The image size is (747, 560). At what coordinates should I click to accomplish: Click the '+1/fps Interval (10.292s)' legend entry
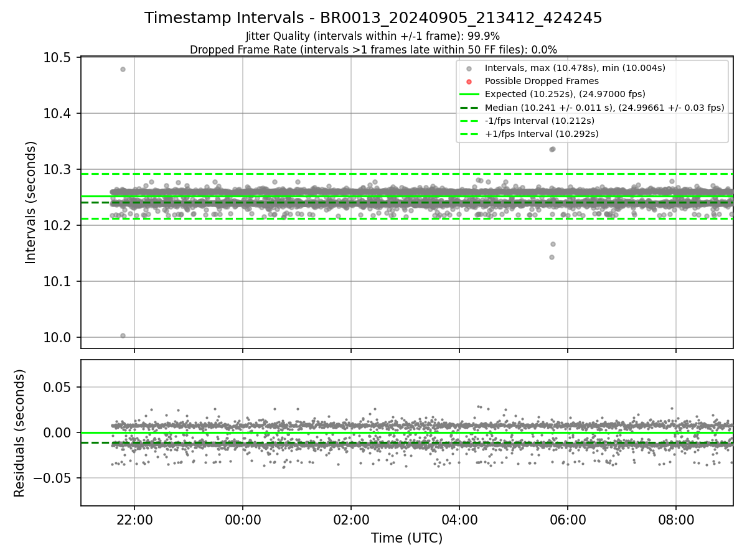pyautogui.click(x=542, y=133)
